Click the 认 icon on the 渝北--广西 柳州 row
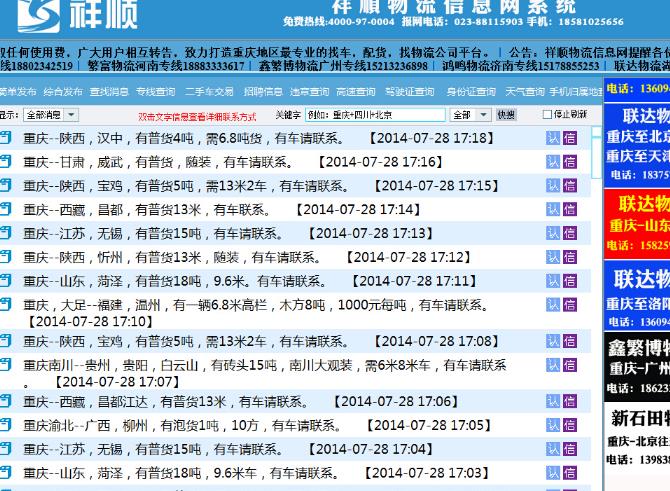The height and width of the screenshot is (491, 670). (x=552, y=425)
